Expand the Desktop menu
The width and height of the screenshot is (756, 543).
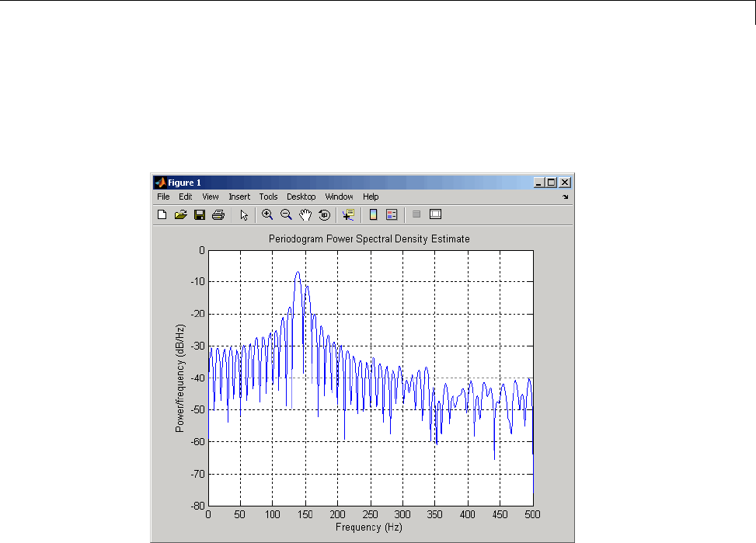click(301, 197)
